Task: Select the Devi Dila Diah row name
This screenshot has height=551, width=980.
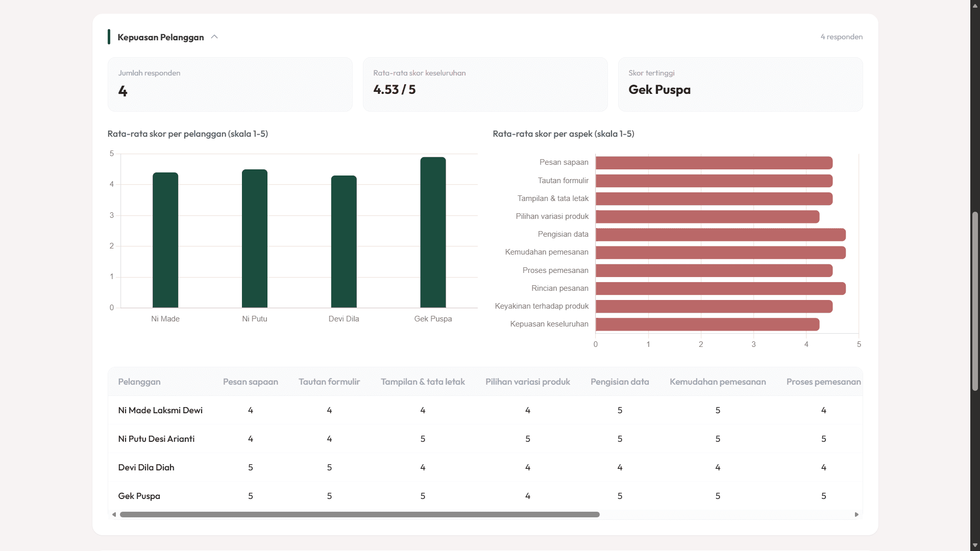Action: click(146, 467)
